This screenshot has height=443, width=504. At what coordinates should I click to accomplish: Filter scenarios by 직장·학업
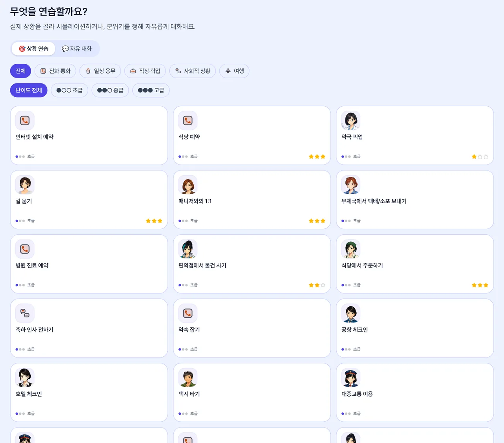point(145,71)
